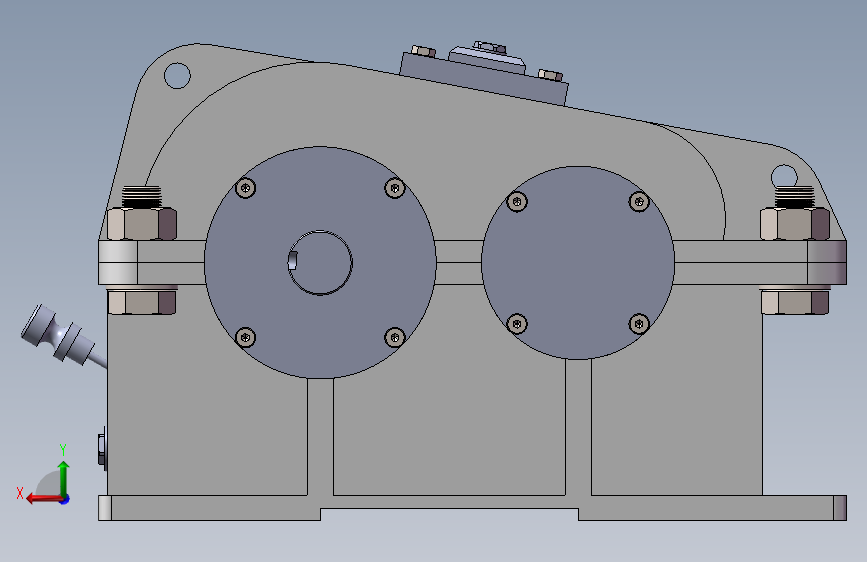Click the blue Z axis dot of the triad
867x562 pixels.
[x=65, y=499]
